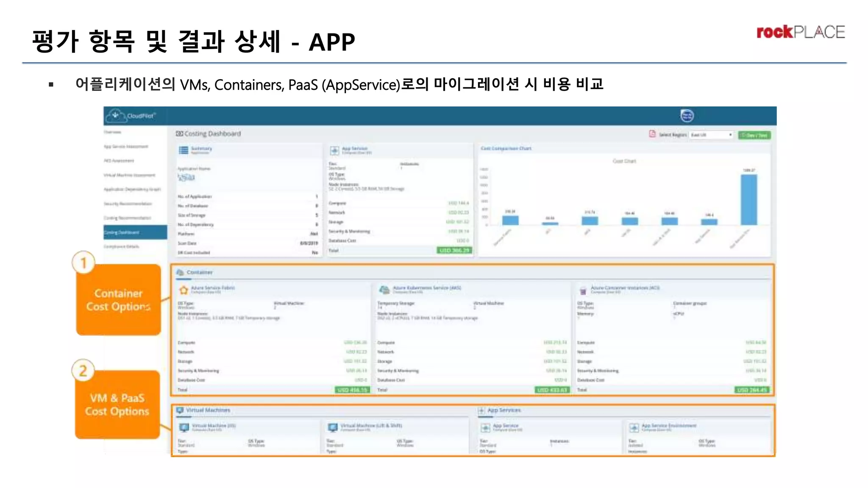Click the Summary list icon

tap(184, 150)
